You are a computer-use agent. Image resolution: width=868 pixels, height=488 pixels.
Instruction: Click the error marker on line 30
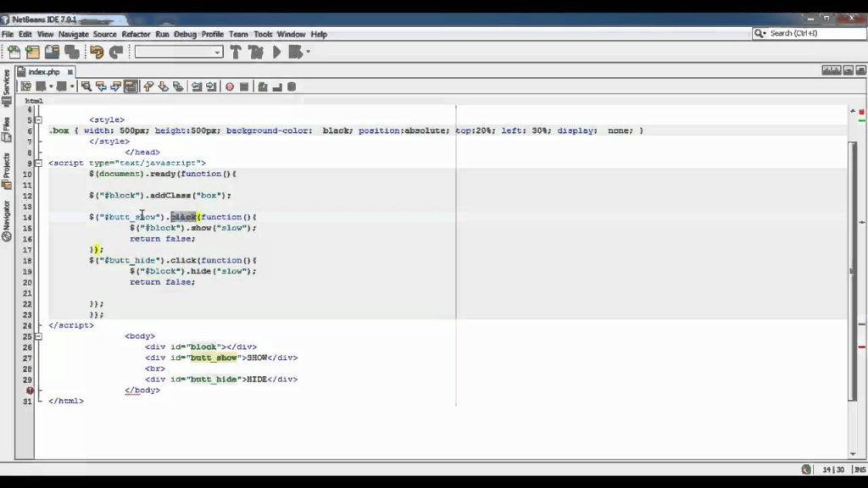pyautogui.click(x=30, y=390)
